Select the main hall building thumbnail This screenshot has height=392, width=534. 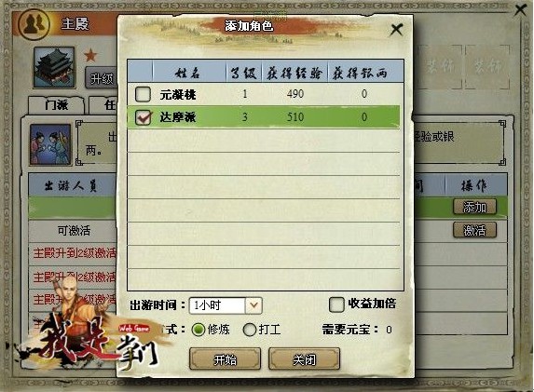point(54,67)
